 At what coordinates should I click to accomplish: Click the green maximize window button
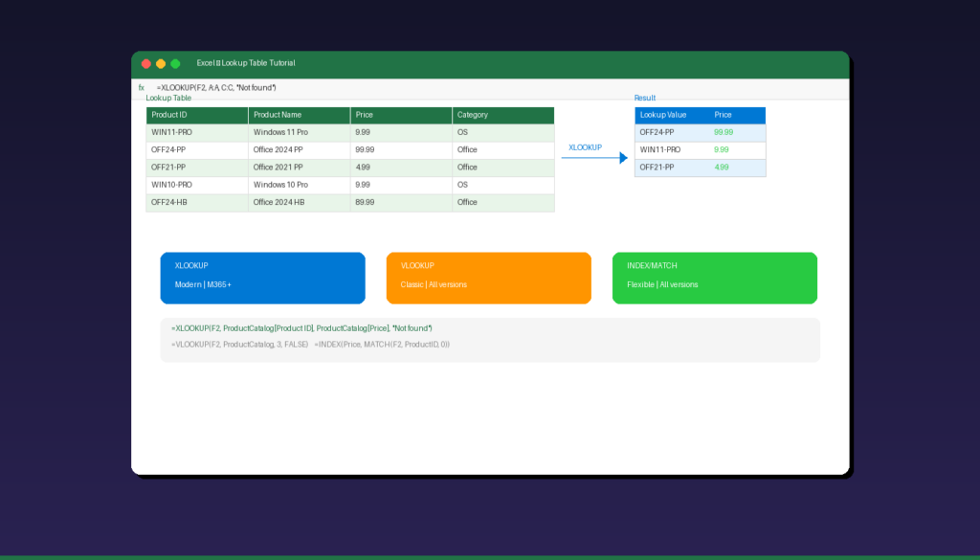pos(175,63)
